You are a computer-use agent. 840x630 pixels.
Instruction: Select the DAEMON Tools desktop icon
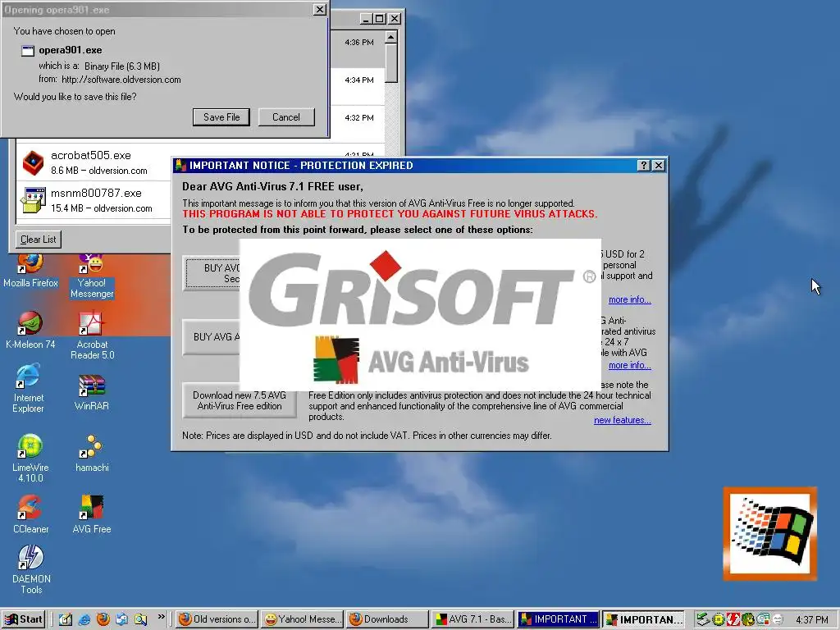(x=31, y=569)
